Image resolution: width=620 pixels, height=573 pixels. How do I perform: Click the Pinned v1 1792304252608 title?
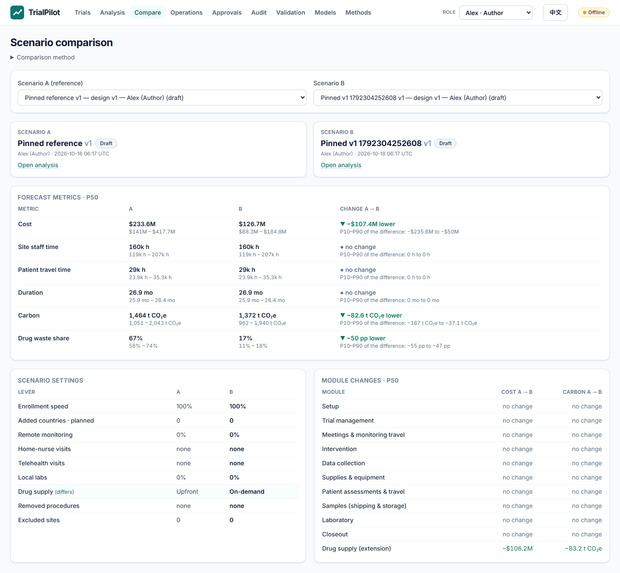(371, 143)
